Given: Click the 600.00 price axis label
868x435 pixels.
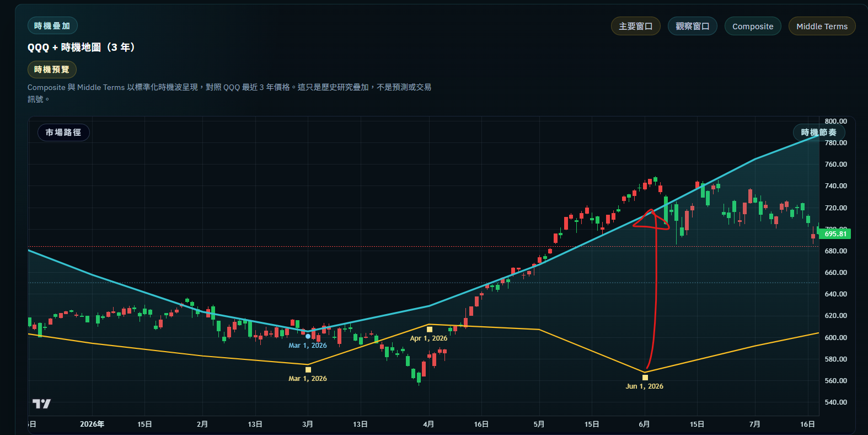Looking at the screenshot, I should tap(836, 338).
